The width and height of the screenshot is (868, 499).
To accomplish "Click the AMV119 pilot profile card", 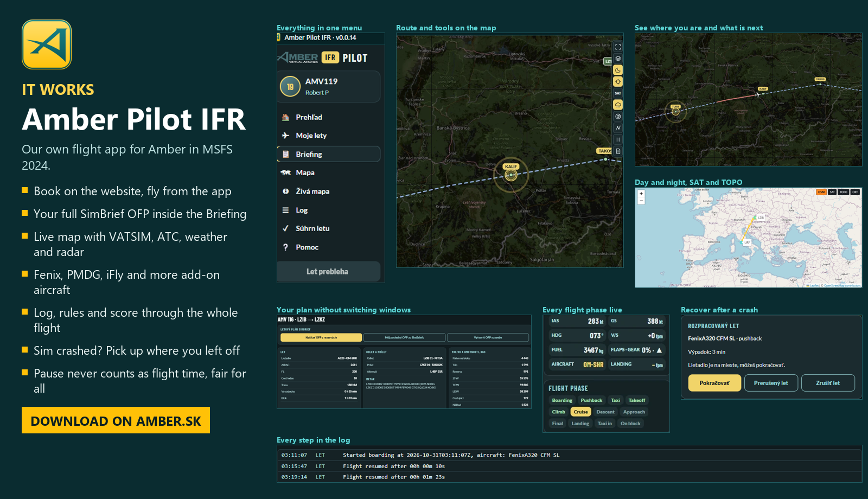I will point(329,86).
